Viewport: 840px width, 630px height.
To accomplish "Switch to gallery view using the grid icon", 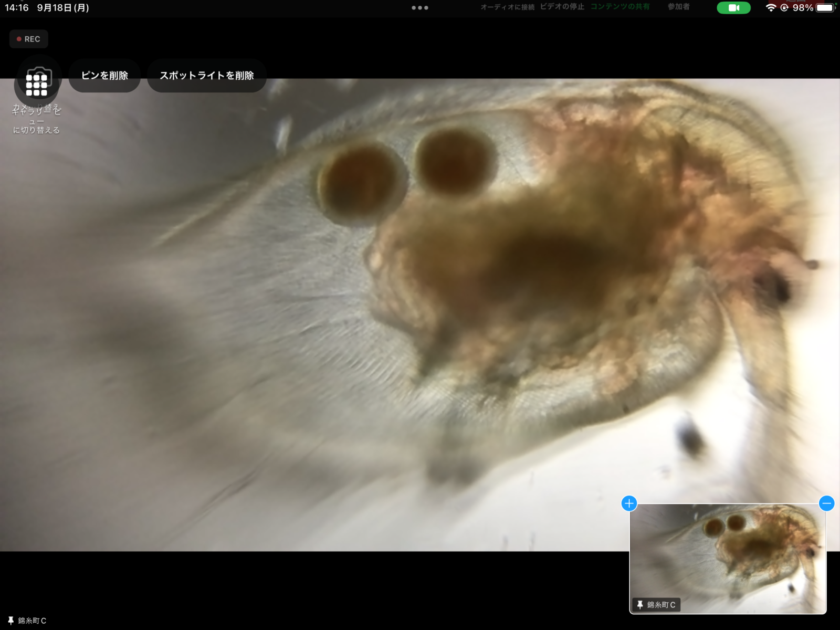I will [37, 84].
